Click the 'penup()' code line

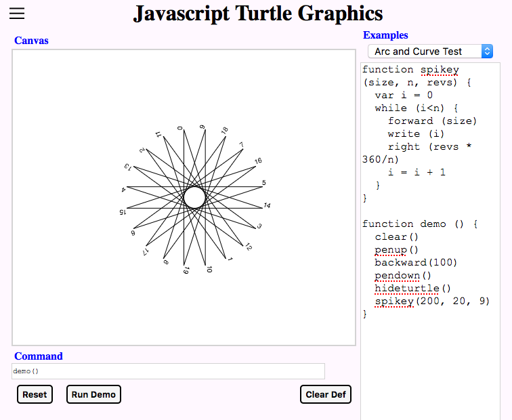396,250
